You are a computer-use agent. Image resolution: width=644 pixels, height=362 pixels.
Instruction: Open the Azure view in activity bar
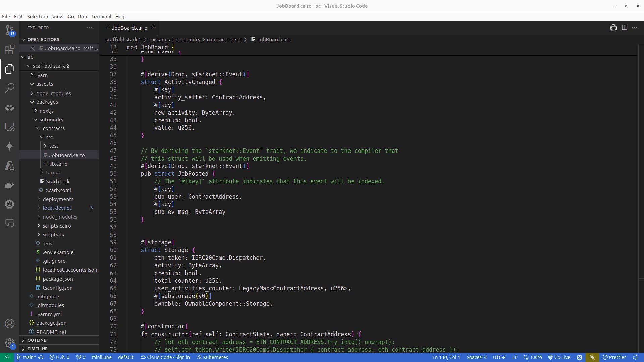(x=10, y=166)
